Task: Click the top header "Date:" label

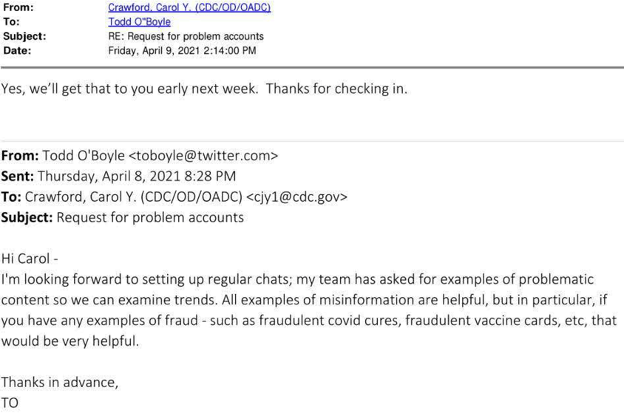Action: coord(17,51)
